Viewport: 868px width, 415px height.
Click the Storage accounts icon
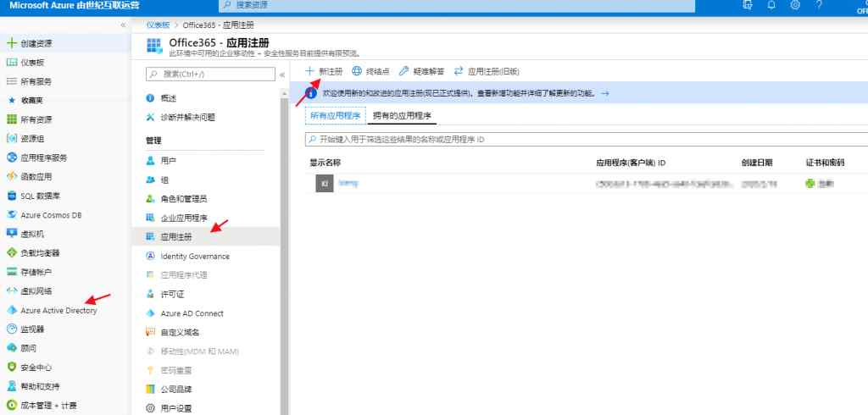tap(11, 272)
